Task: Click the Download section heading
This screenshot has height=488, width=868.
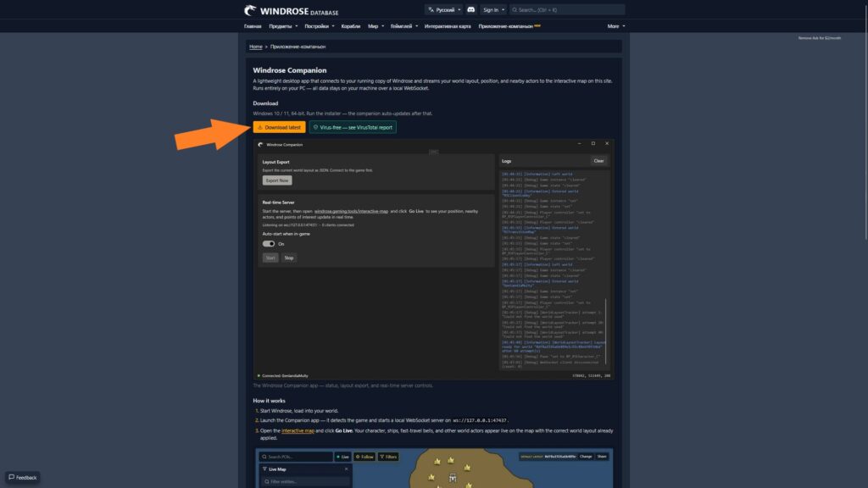Action: pos(265,103)
